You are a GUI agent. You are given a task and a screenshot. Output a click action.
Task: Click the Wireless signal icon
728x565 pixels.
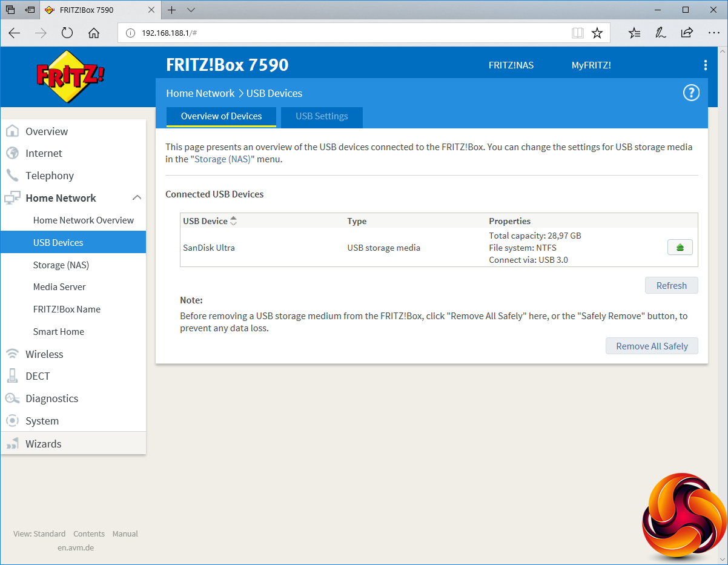point(12,354)
